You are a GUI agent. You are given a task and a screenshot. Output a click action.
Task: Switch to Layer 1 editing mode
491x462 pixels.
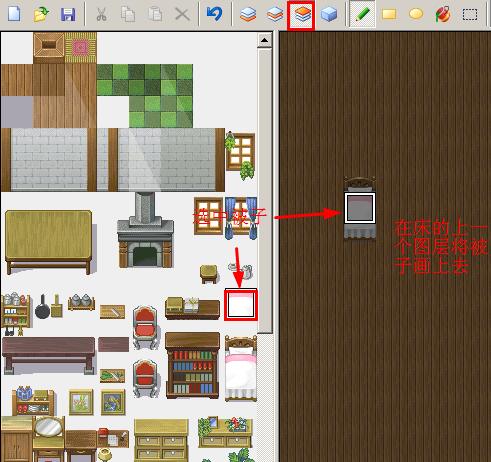click(x=248, y=14)
